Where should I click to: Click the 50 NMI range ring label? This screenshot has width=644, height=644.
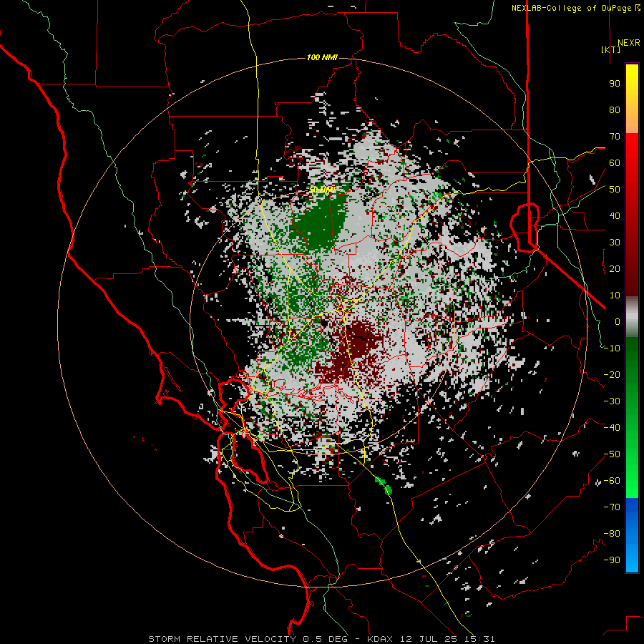(323, 190)
